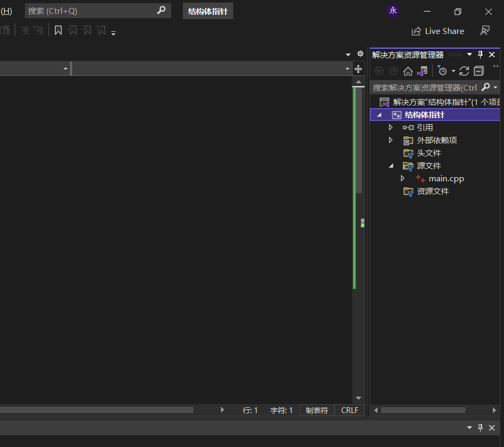Open the Solution Explorer search options arrow
Image resolution: width=504 pixels, height=447 pixels.
496,87
